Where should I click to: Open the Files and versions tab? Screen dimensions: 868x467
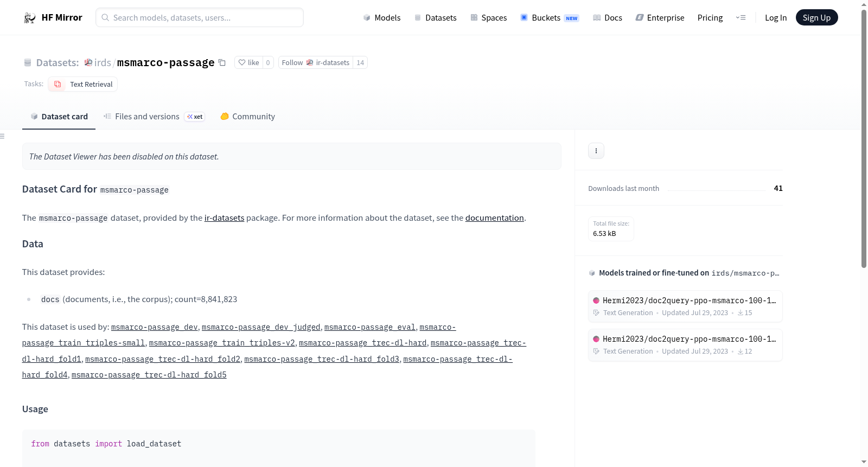[x=154, y=117]
